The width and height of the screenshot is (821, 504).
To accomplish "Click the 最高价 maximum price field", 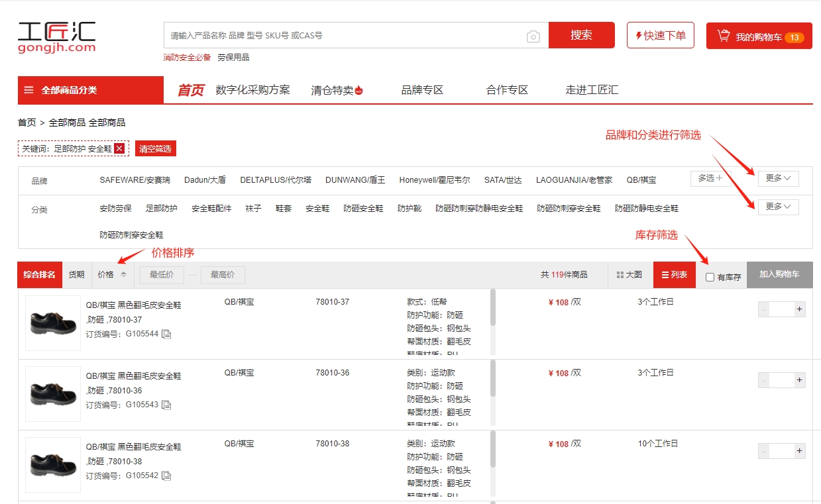I will 223,275.
